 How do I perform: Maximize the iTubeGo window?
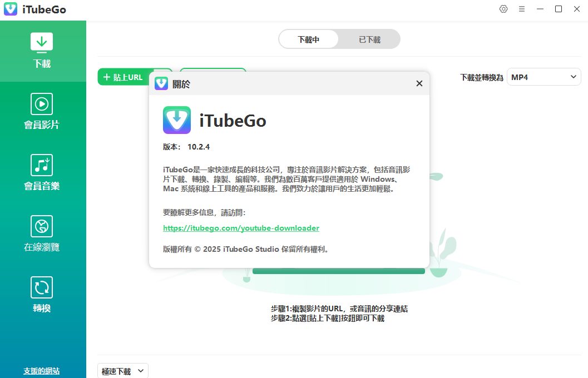(x=559, y=9)
